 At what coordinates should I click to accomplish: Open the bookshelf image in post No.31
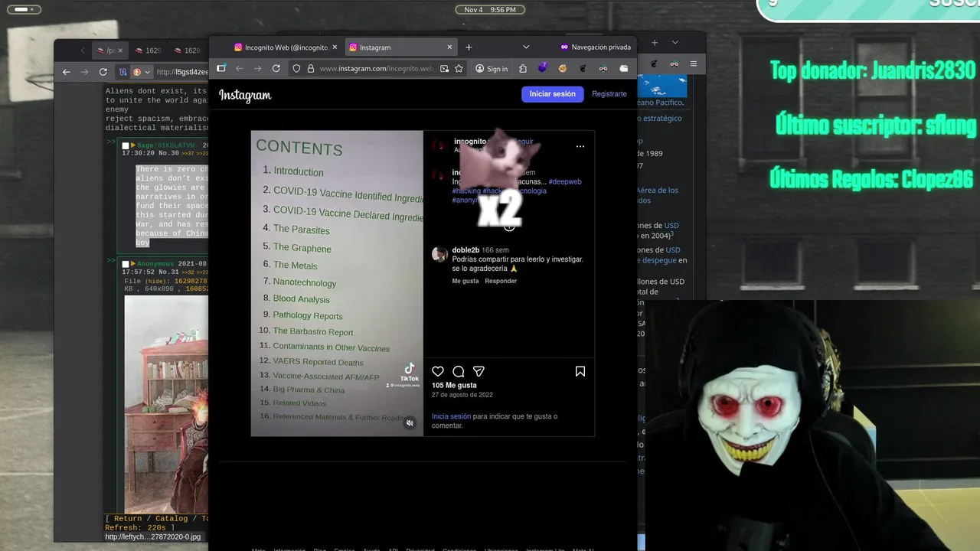click(x=166, y=404)
